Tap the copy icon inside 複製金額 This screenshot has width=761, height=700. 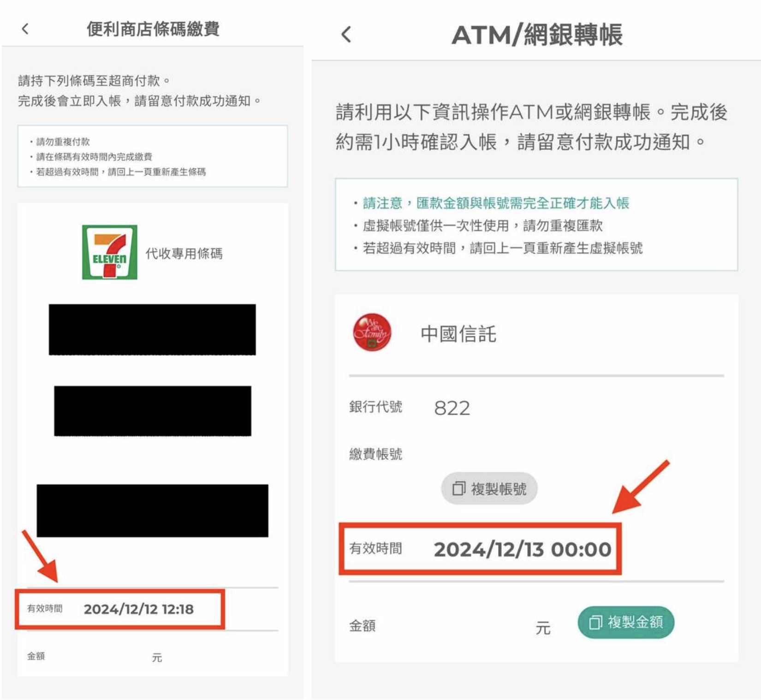595,623
